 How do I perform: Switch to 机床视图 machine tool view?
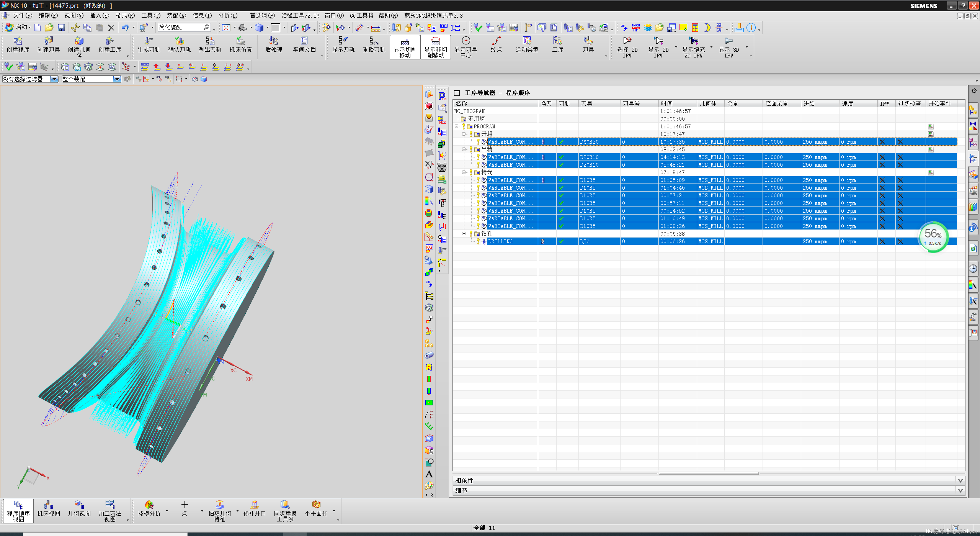click(x=49, y=509)
